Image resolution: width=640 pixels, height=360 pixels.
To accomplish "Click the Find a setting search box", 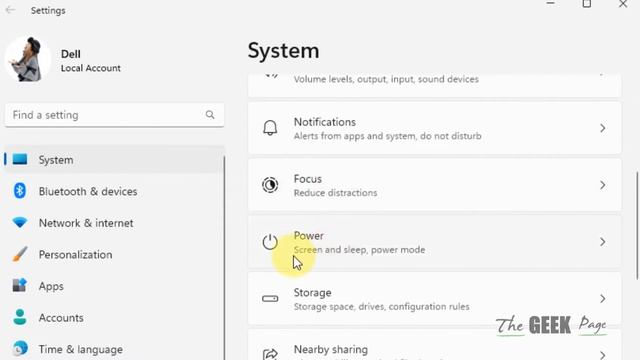I will 114,115.
